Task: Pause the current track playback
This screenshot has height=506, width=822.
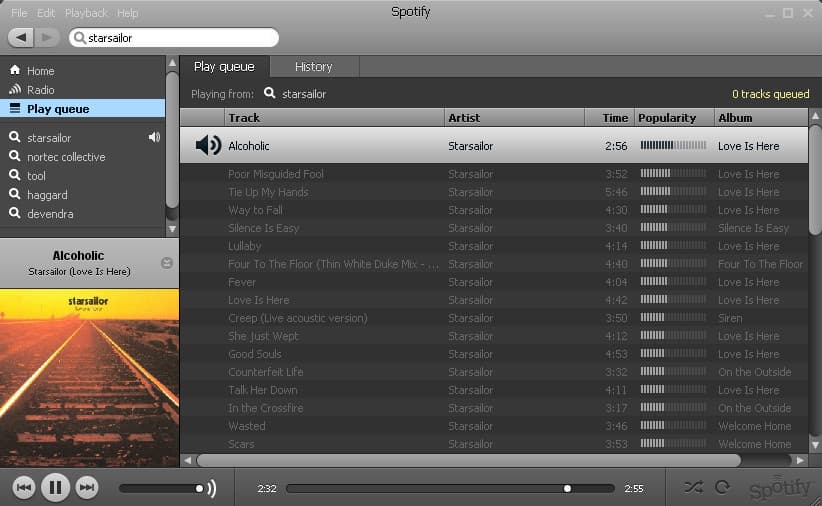Action: click(x=55, y=488)
